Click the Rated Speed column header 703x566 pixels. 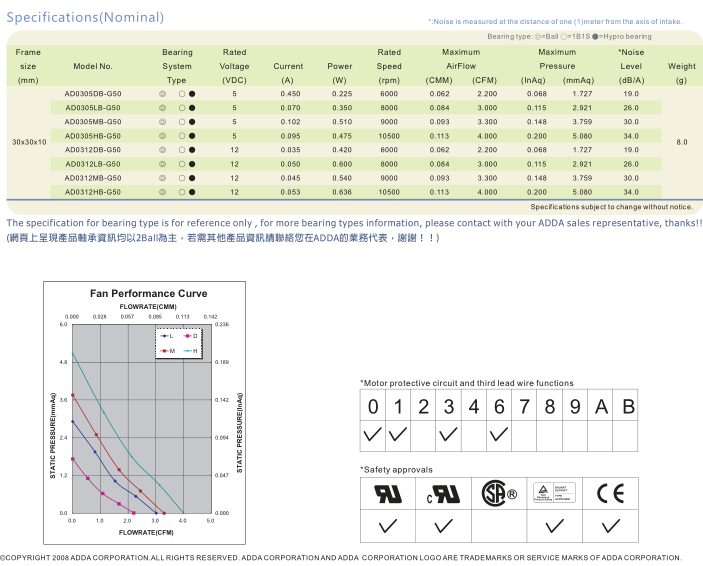coord(389,66)
